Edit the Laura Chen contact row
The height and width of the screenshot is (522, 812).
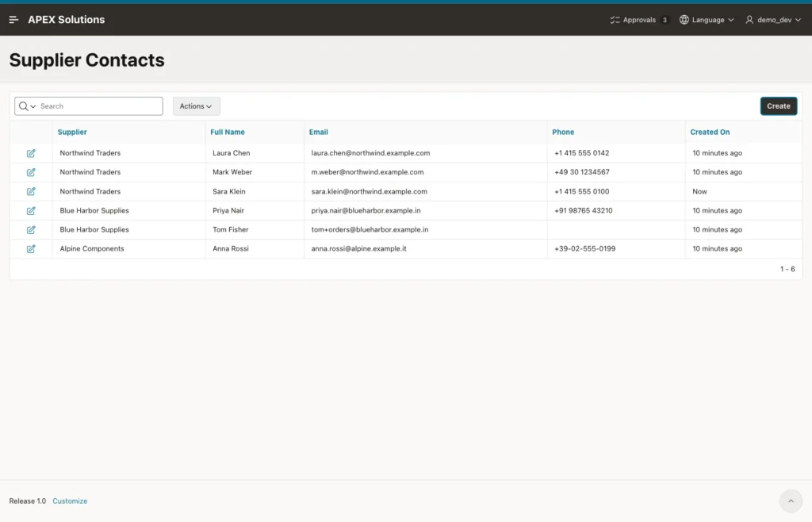[x=31, y=153]
